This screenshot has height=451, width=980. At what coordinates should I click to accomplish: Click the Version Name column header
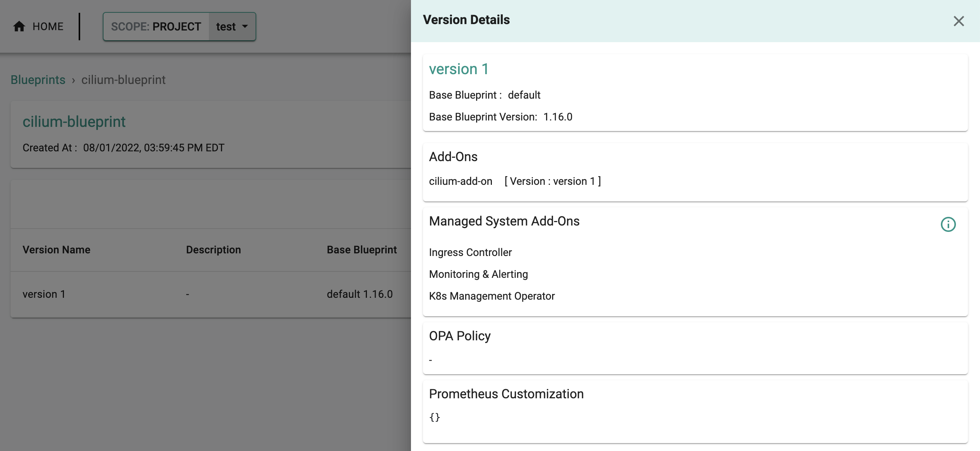coord(56,250)
